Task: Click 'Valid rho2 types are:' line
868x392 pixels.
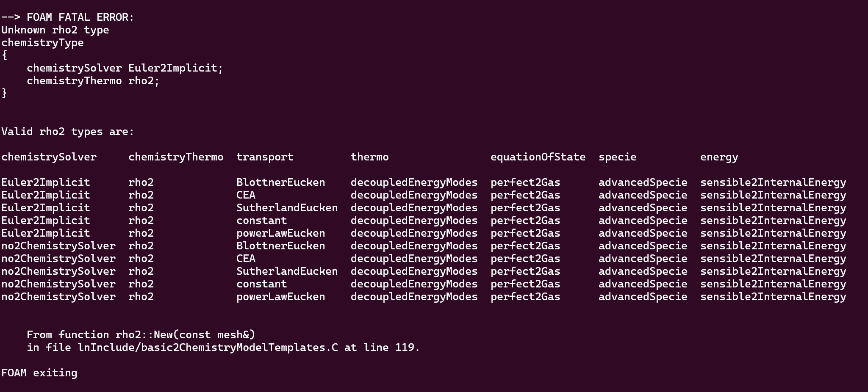Action: tap(68, 132)
